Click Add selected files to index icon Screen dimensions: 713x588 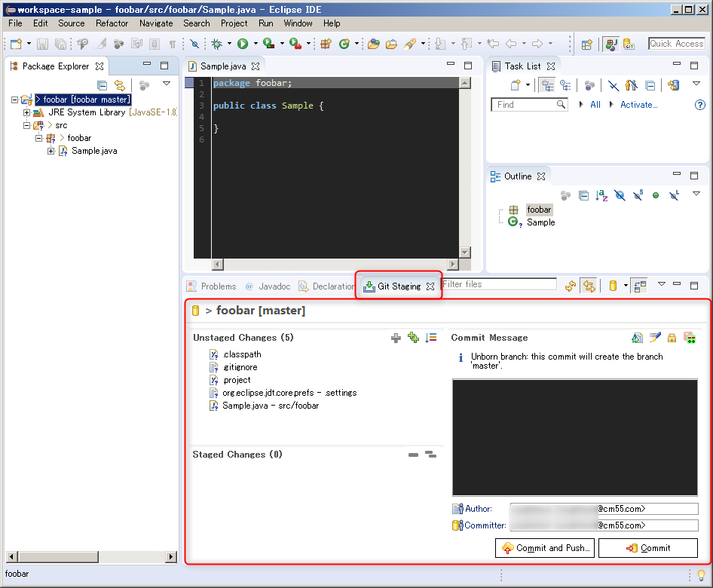click(396, 338)
